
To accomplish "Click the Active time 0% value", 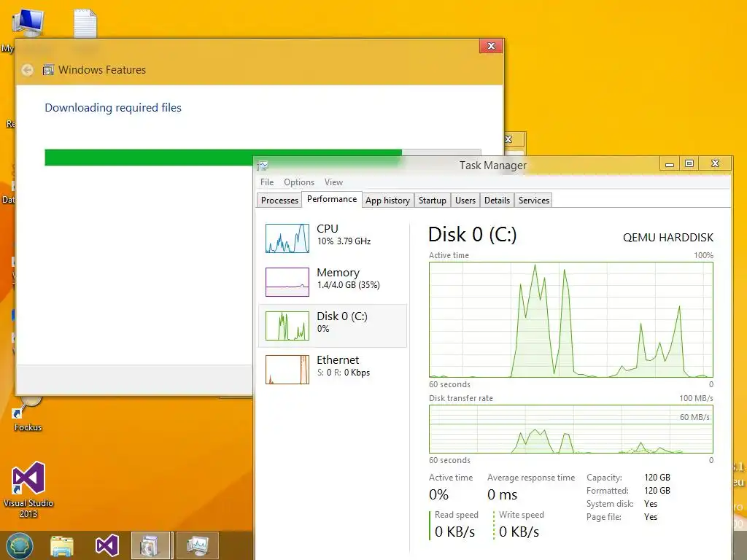I will pos(438,495).
